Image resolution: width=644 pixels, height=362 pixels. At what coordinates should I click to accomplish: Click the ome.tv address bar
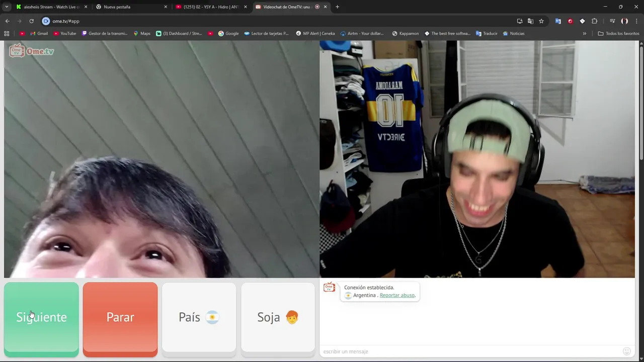pos(282,21)
